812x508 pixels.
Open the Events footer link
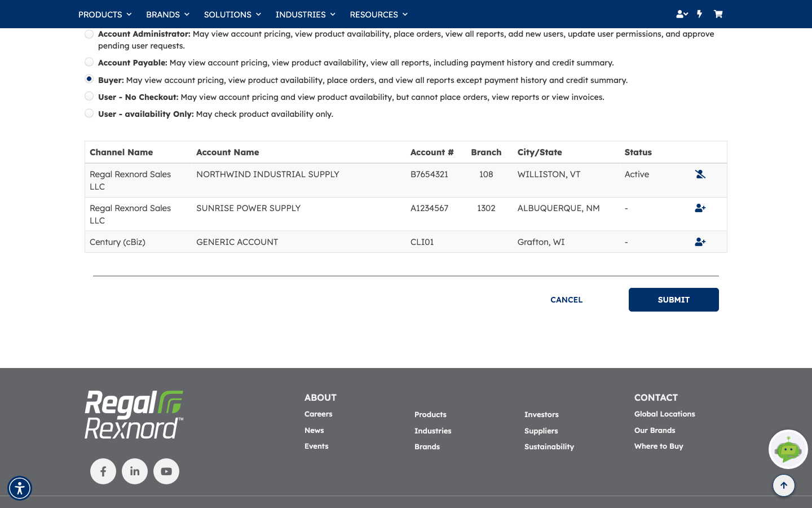click(316, 446)
